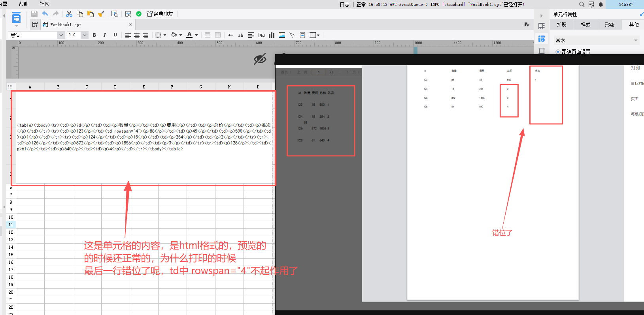
Task: Open the 帮助 menu
Action: [x=24, y=4]
